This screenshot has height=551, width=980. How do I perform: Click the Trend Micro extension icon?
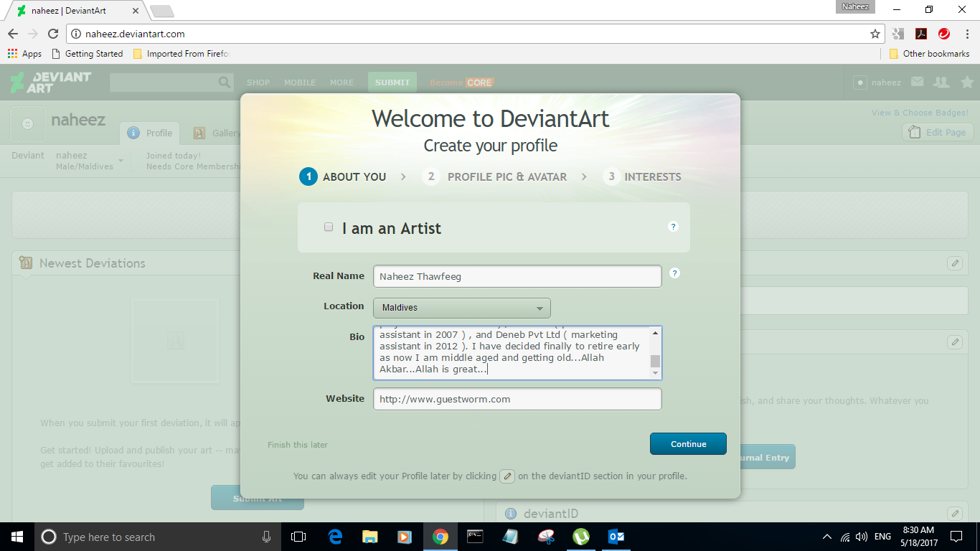click(944, 34)
